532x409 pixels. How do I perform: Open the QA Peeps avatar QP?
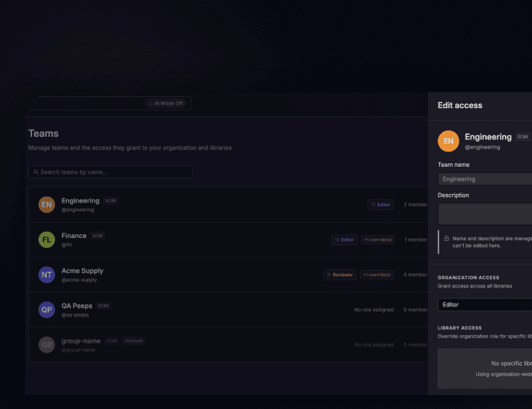[47, 309]
